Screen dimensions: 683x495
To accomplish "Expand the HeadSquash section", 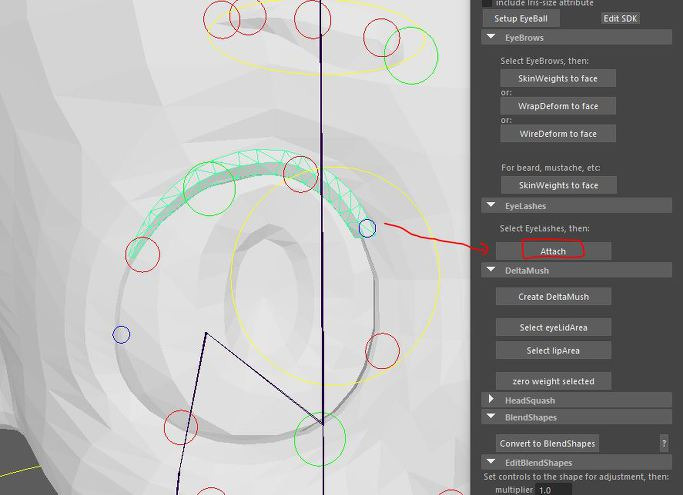I will click(x=491, y=399).
